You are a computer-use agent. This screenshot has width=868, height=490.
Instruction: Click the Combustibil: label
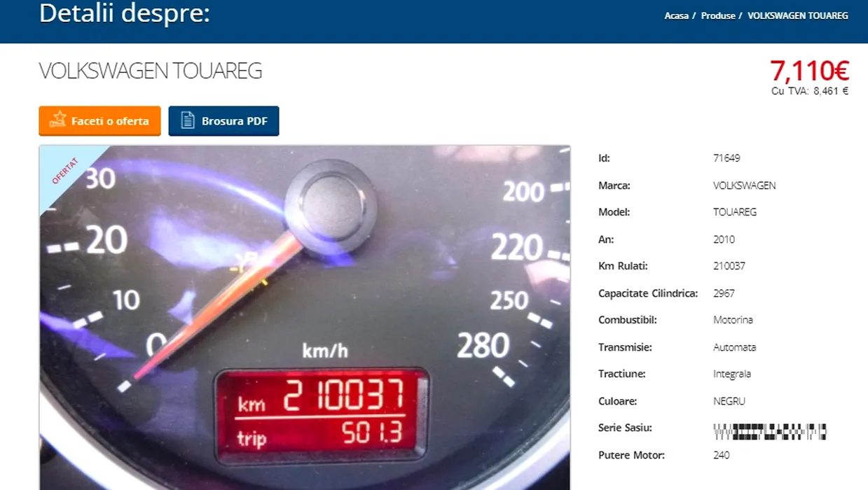[x=626, y=320]
